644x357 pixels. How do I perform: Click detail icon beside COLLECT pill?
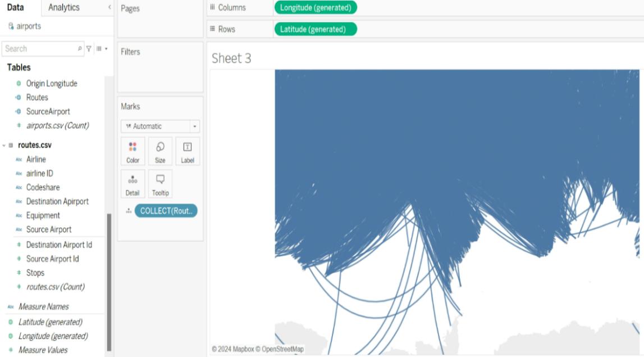tap(129, 211)
